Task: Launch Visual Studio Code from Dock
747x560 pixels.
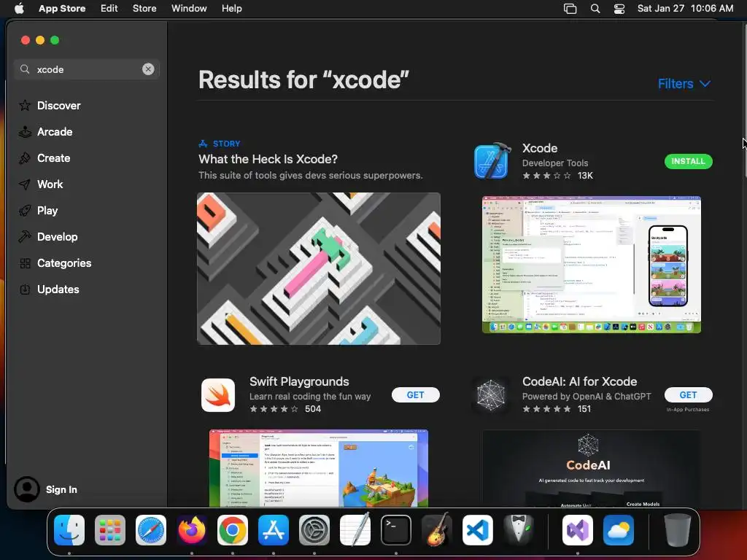Action: (x=477, y=530)
